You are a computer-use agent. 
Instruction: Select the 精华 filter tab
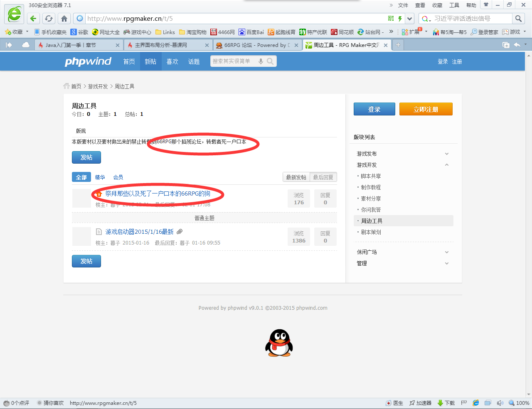click(x=100, y=177)
